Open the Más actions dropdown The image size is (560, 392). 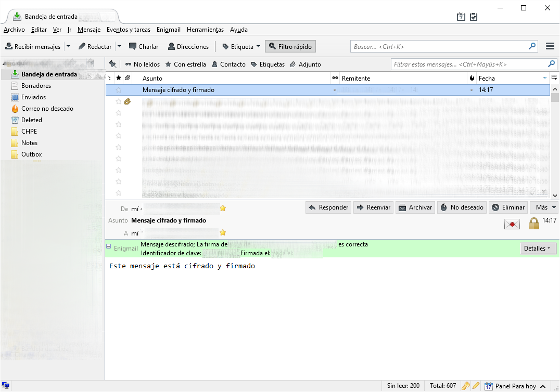click(x=544, y=207)
